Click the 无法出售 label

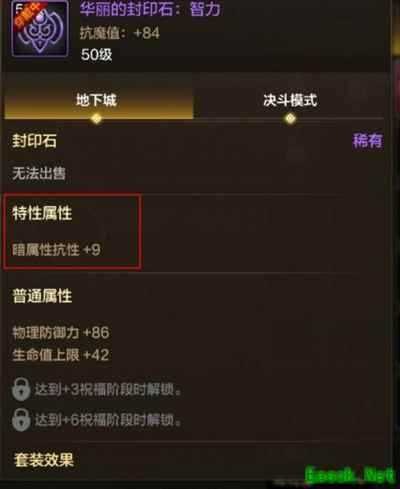coord(39,173)
